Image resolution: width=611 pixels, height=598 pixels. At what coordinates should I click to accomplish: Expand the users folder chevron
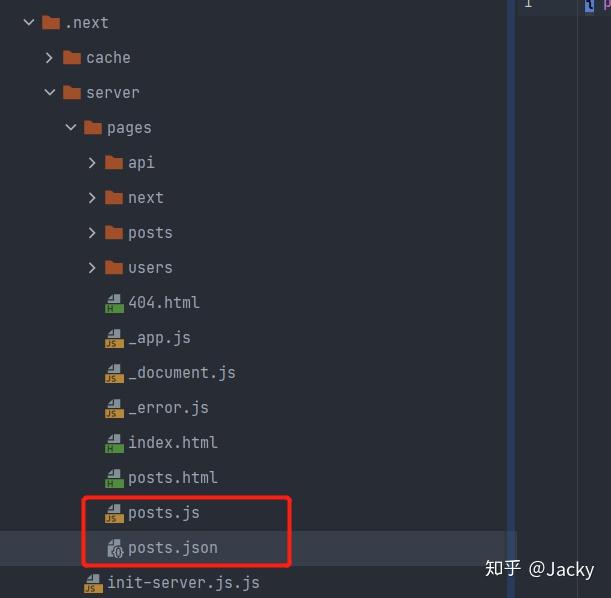[92, 268]
